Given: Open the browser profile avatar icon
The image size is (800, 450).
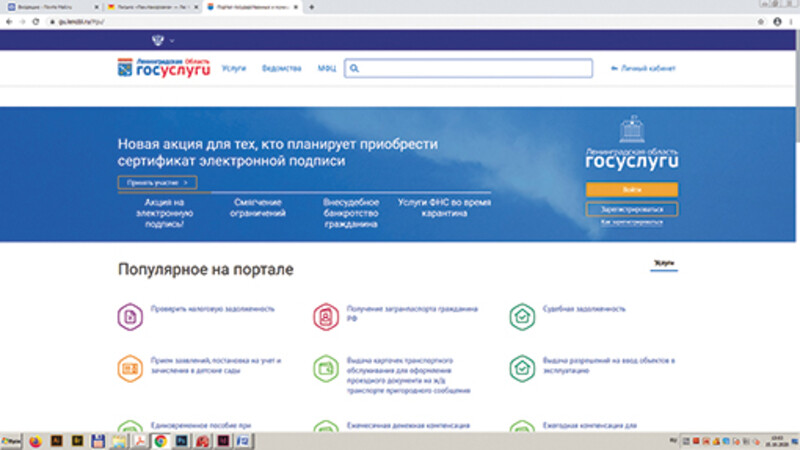Looking at the screenshot, I should tap(777, 21).
